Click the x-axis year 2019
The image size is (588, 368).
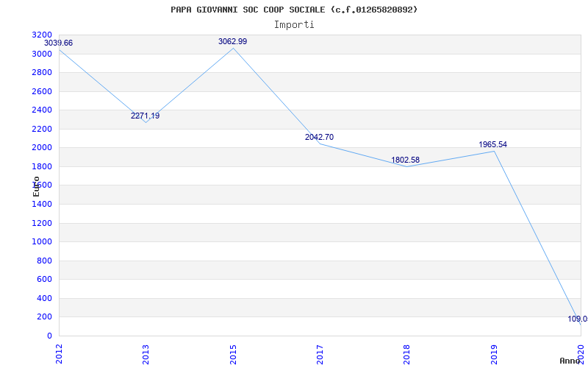(x=494, y=354)
